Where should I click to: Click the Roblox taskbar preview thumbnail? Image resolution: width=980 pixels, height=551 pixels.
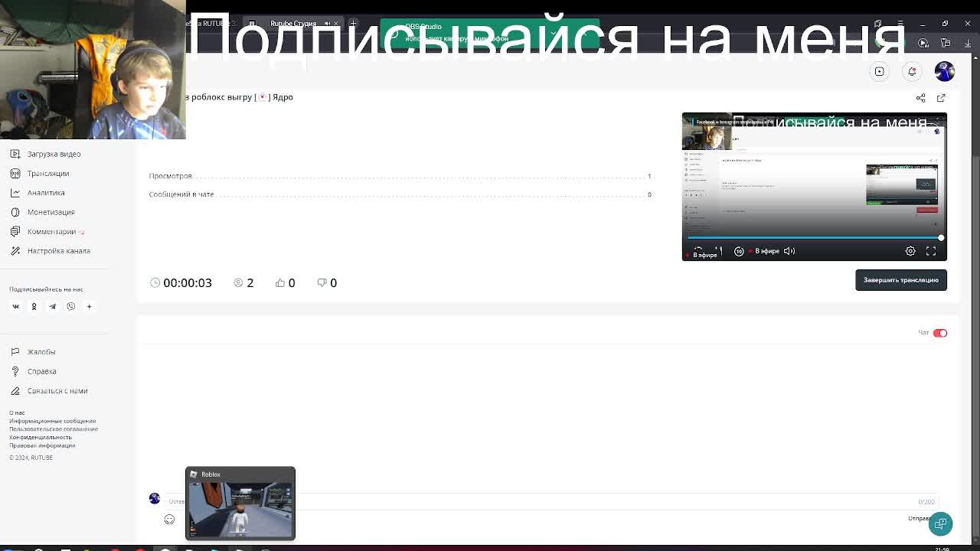click(x=240, y=504)
